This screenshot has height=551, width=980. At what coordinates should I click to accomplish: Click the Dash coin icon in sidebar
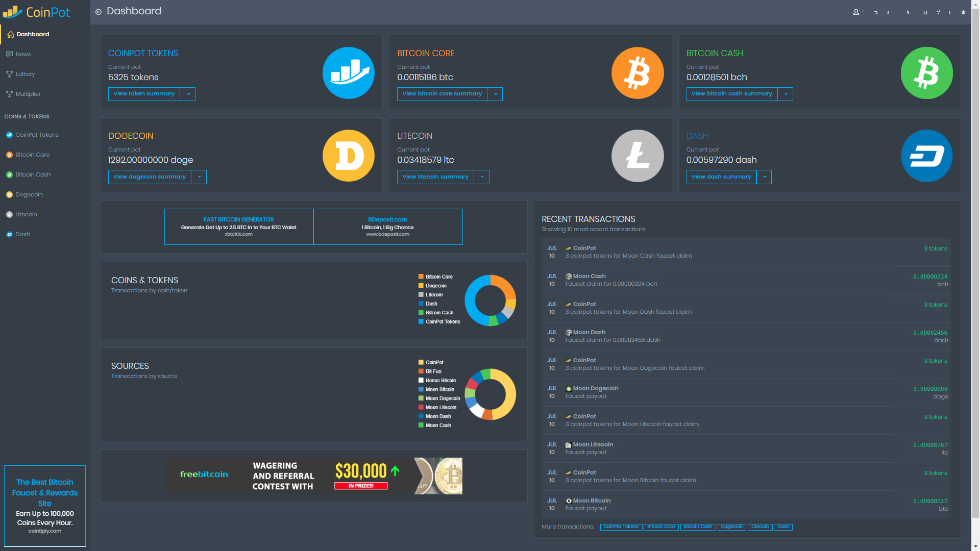coord(9,234)
